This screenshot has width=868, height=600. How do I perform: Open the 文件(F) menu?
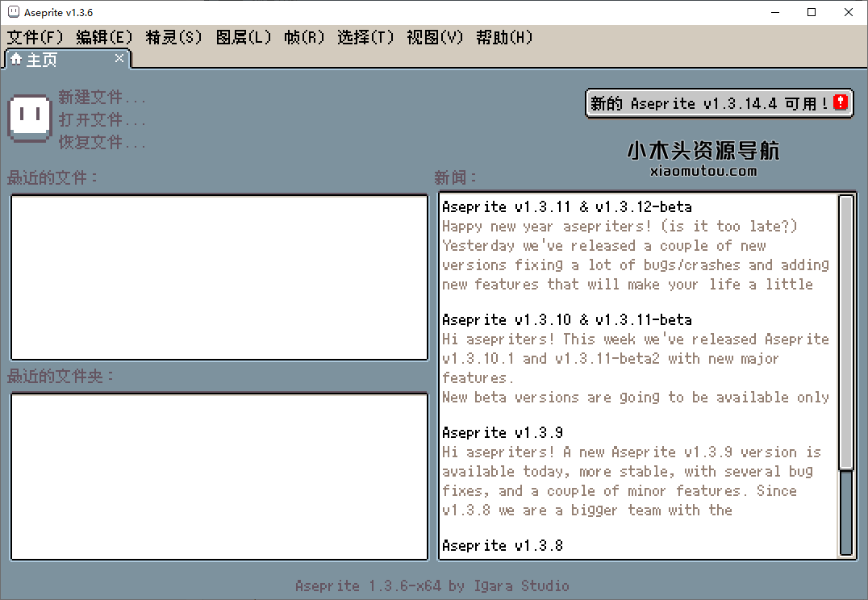coord(35,38)
